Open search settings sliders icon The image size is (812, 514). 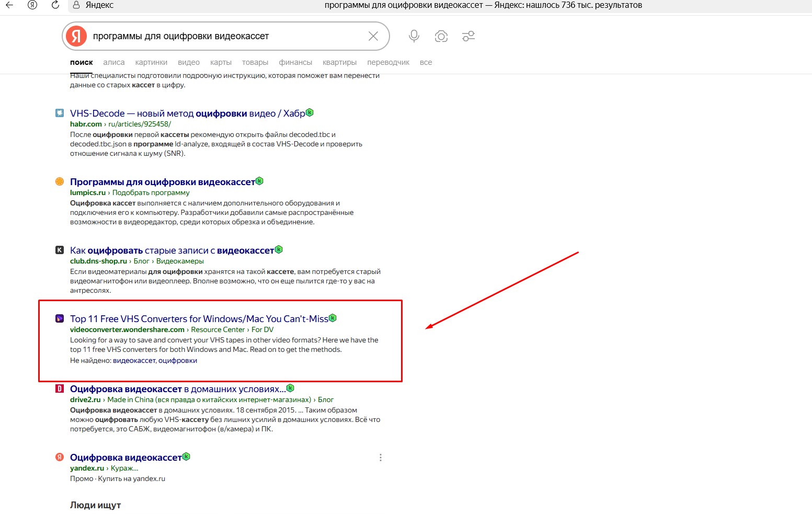(468, 36)
